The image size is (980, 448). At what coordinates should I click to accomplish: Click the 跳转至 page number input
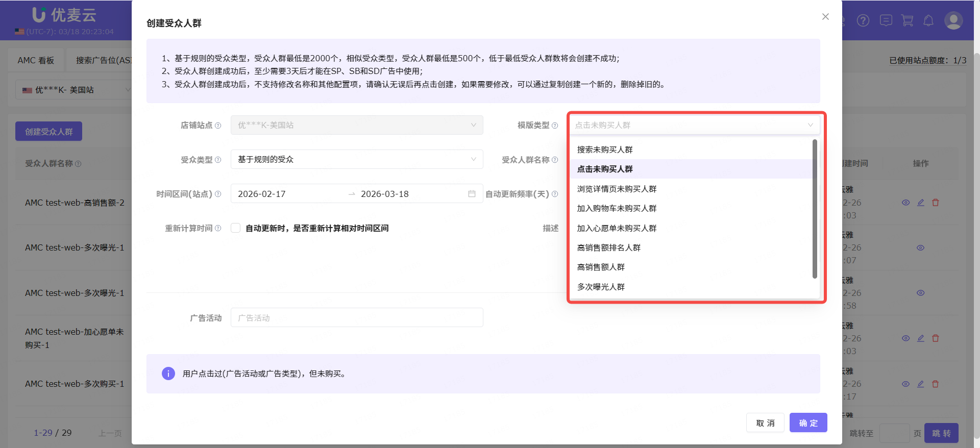click(x=894, y=433)
